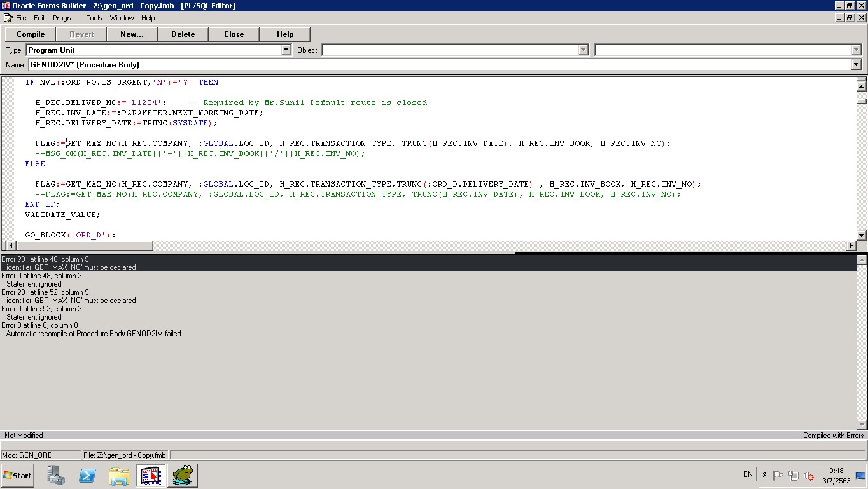
Task: Expand the Type dropdown showing Program Unit
Action: [286, 50]
